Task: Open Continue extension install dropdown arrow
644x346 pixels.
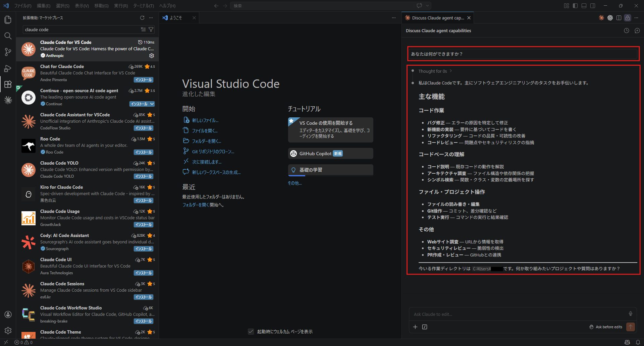Action: 152,104
